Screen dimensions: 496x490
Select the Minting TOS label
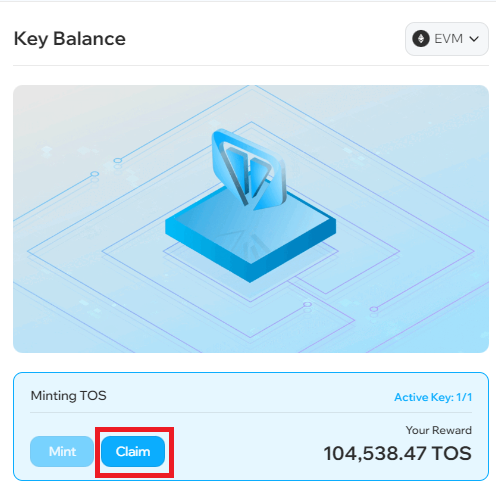point(69,396)
